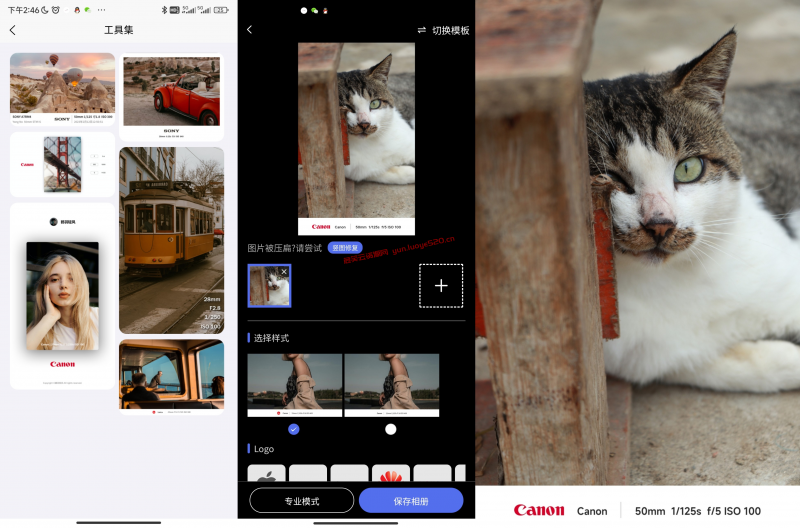Select the first style radio with checkmark

tap(293, 429)
